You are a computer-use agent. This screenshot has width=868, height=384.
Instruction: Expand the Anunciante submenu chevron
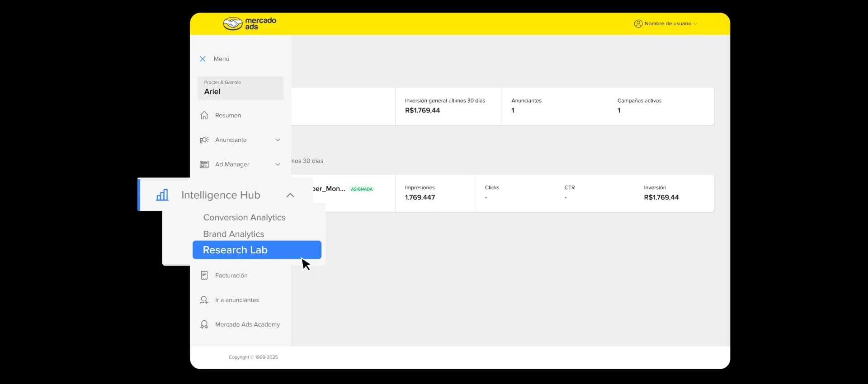tap(278, 140)
